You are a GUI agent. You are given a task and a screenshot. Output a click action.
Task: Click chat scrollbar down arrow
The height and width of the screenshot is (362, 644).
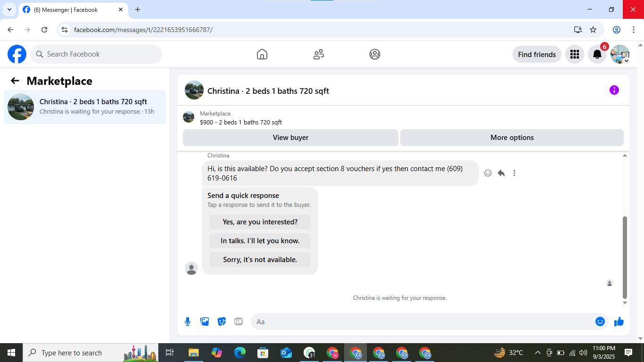[625, 303]
